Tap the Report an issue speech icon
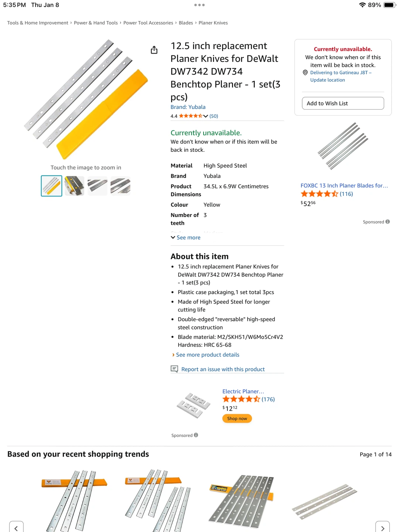 coord(174,369)
